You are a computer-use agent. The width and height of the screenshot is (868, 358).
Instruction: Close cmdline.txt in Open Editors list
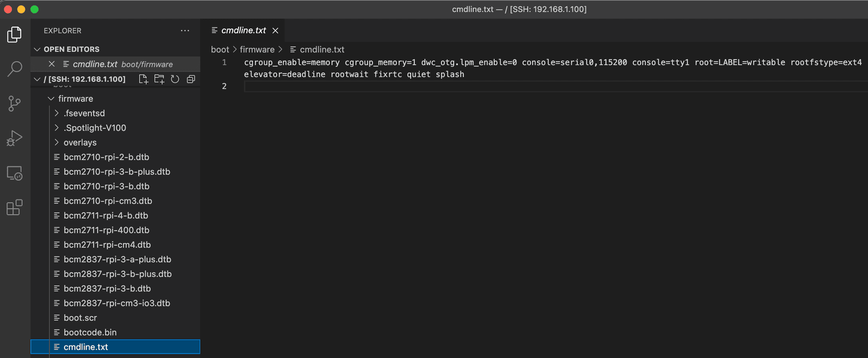[52, 64]
